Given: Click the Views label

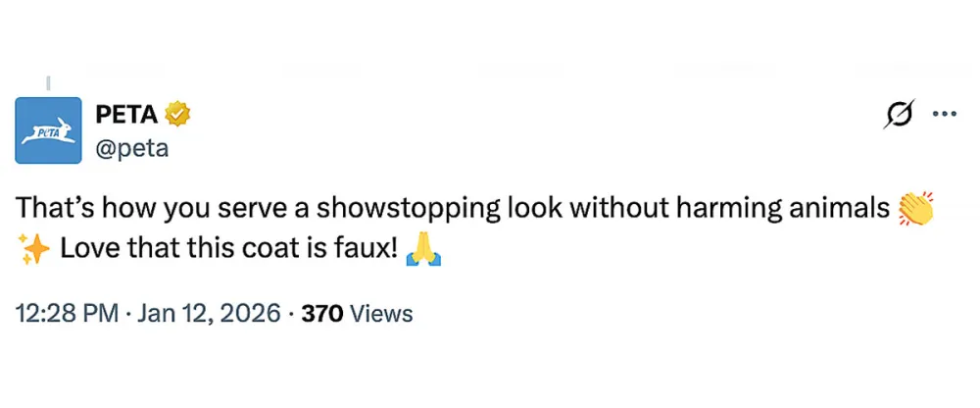Looking at the screenshot, I should [380, 314].
